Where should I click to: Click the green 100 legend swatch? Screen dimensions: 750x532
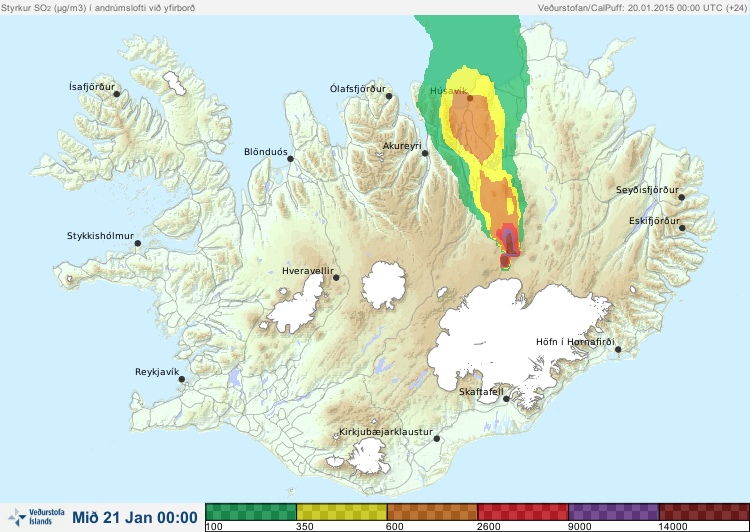[251, 512]
